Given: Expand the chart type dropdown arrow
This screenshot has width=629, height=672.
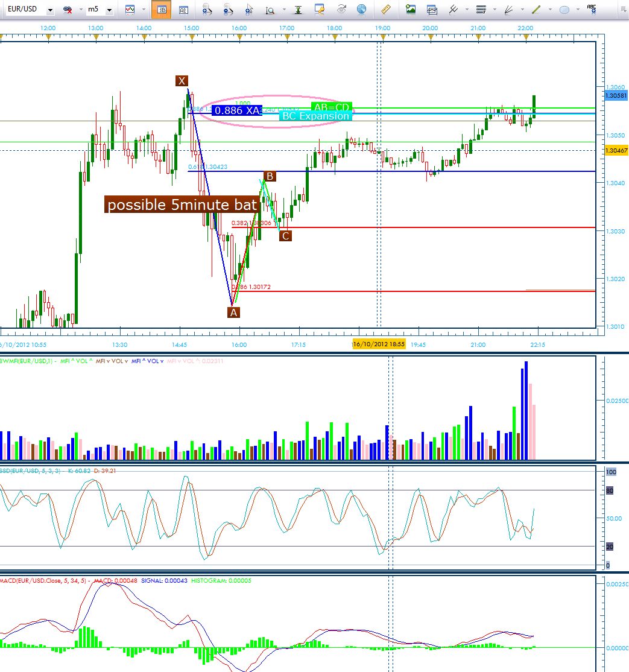Looking at the screenshot, I should [x=144, y=10].
